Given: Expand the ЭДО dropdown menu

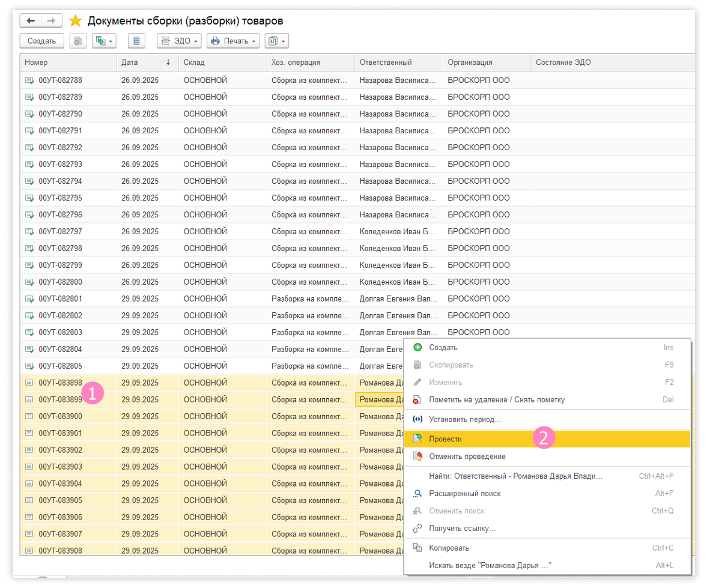Looking at the screenshot, I should tap(179, 41).
